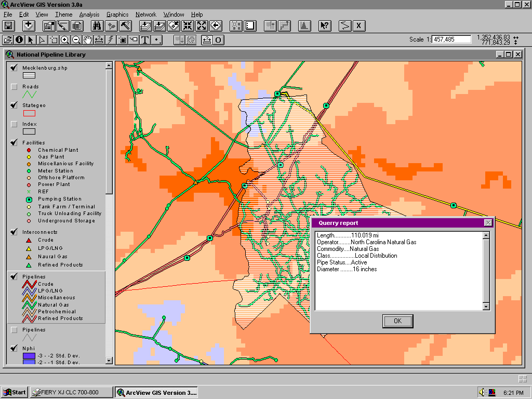The image size is (532, 399).
Task: Select the Vertex Edit hollow arrow tool
Action: coord(42,40)
